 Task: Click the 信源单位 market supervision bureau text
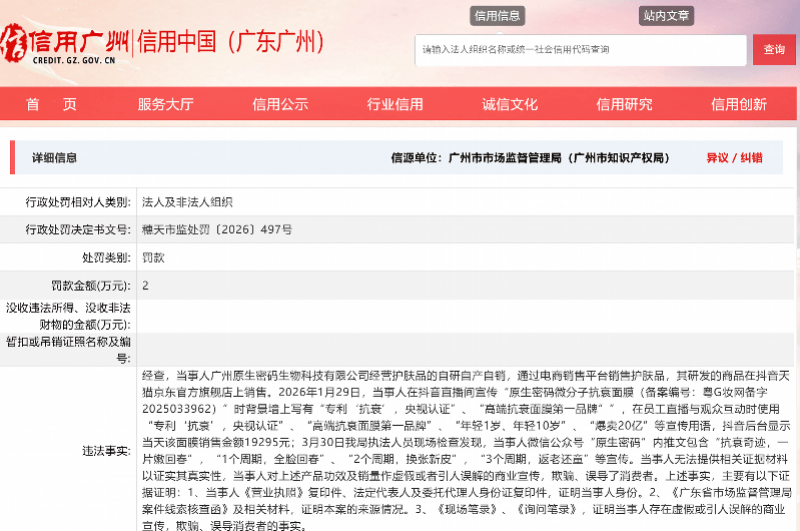(530, 158)
